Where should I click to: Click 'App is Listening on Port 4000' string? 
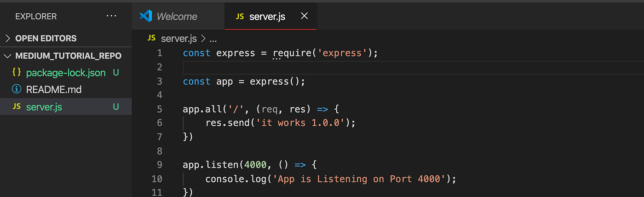tap(359, 179)
